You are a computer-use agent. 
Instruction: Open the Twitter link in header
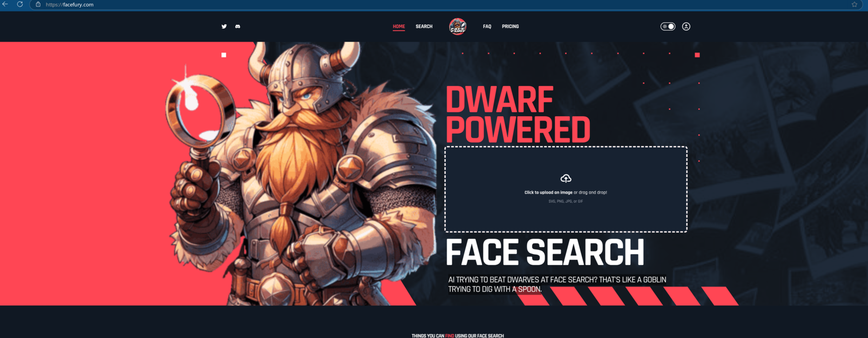[224, 26]
